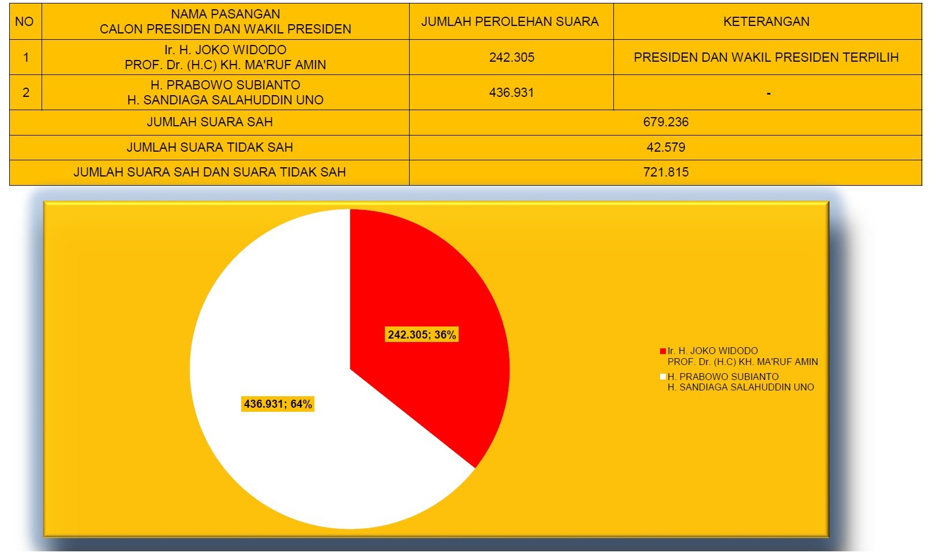Click the table cell with Prabowo Subianto's name
Image resolution: width=933 pixels, height=560 pixels.
pyautogui.click(x=225, y=92)
